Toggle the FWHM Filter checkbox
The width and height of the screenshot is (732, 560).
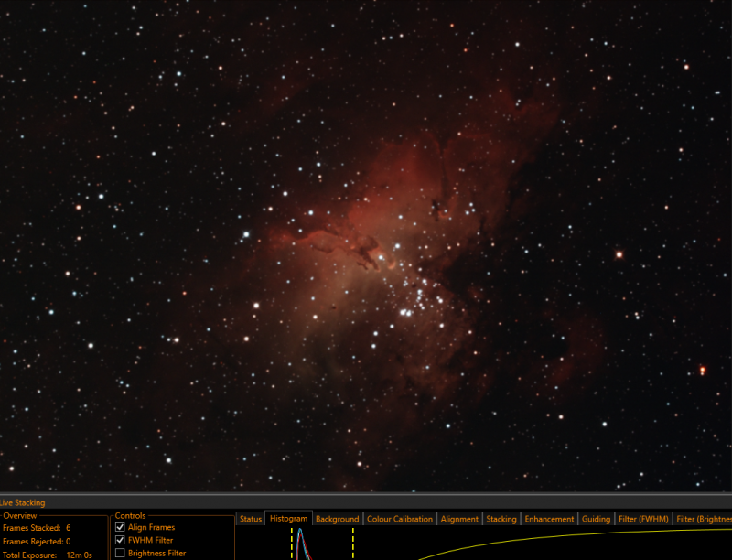pyautogui.click(x=120, y=540)
